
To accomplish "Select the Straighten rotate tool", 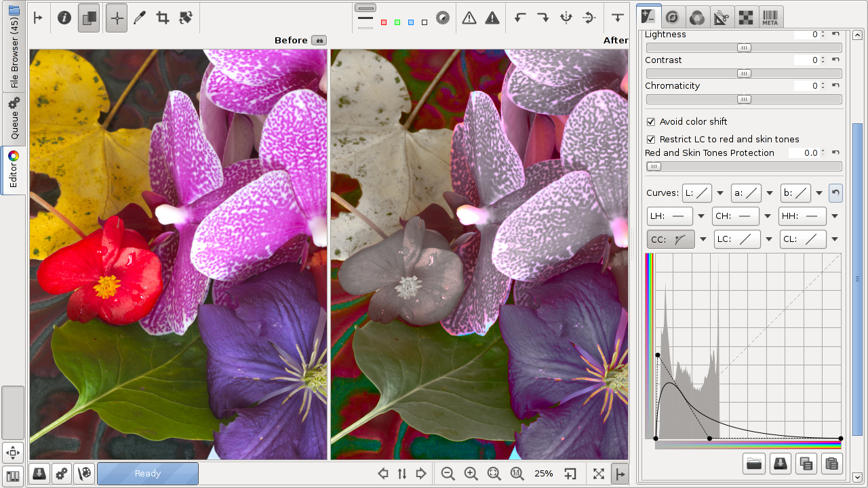I will pos(186,18).
